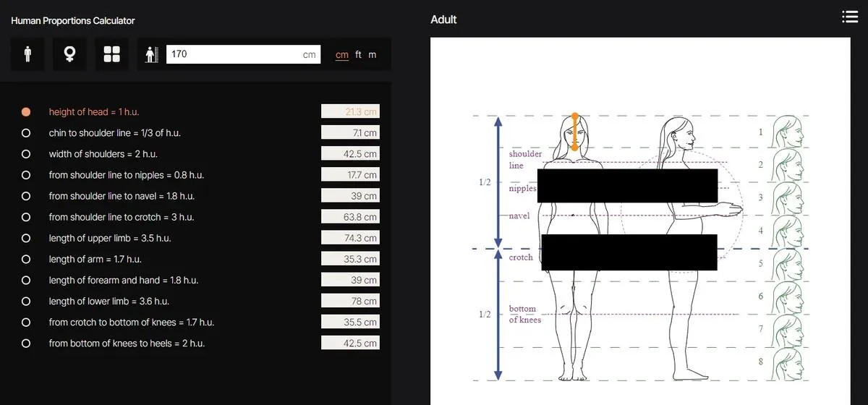Open the list menu icon near Adult
Screen dimensions: 868x405
pos(850,17)
